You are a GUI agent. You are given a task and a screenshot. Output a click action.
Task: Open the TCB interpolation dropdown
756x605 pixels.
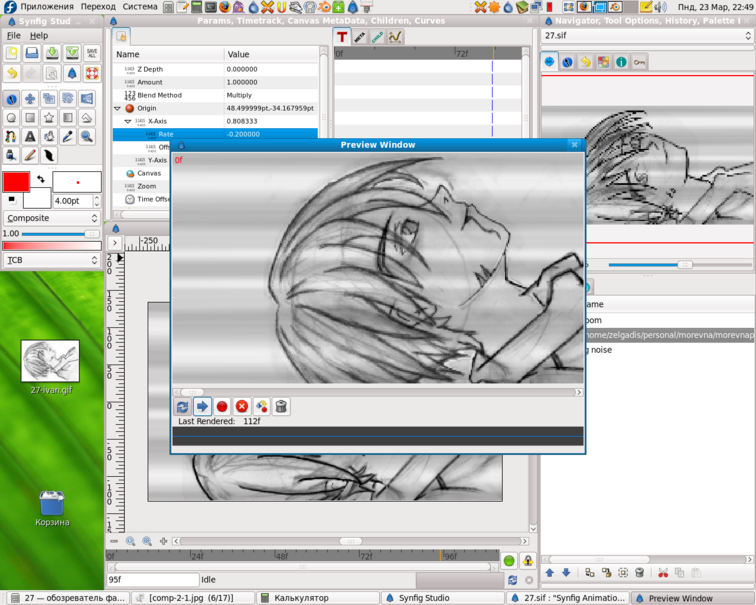pos(52,260)
